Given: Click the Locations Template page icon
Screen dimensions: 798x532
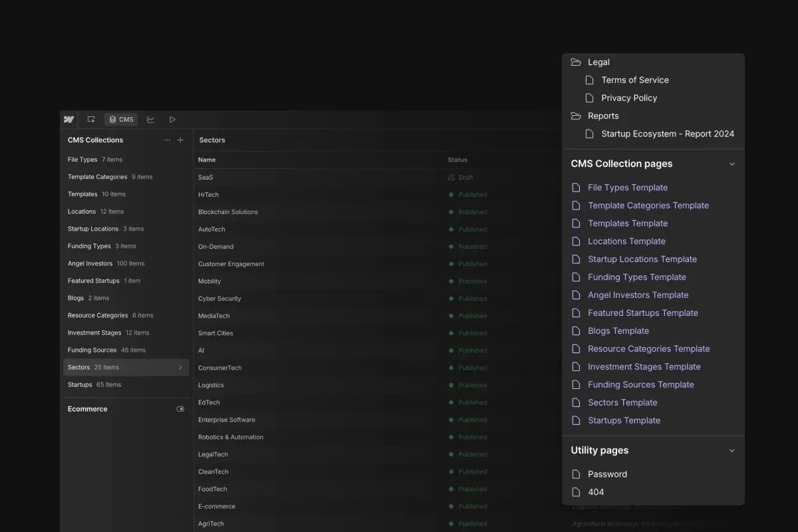Looking at the screenshot, I should click(576, 241).
